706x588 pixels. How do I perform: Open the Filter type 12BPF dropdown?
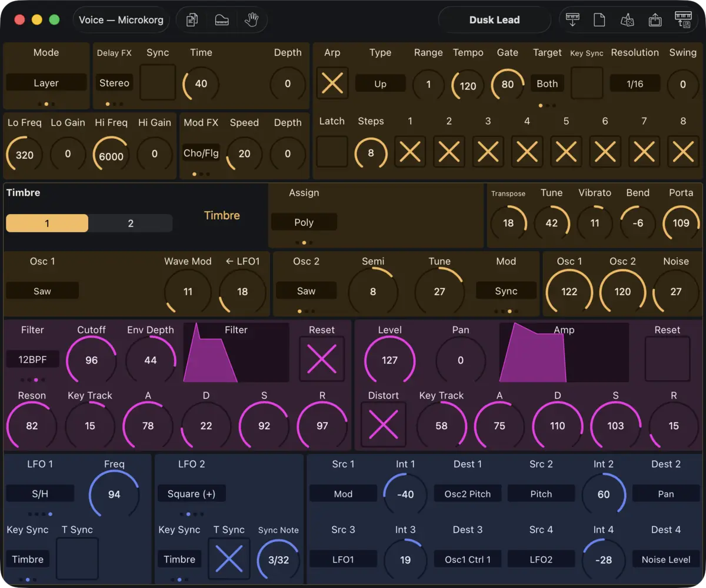pos(32,359)
